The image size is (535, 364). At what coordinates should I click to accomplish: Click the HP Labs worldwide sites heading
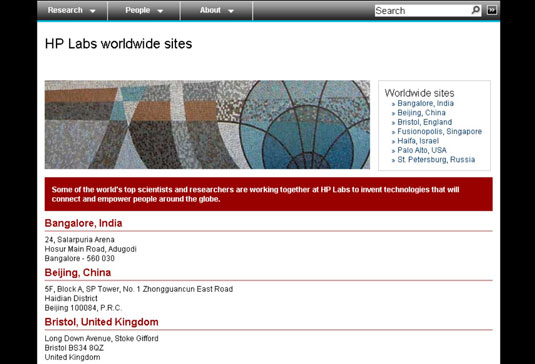click(x=118, y=44)
